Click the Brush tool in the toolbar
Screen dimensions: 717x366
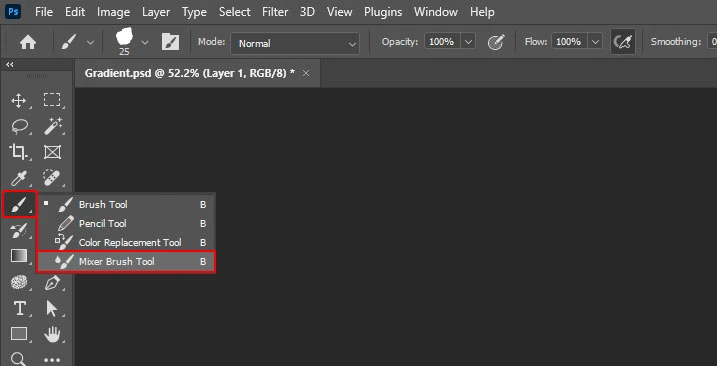click(x=19, y=204)
